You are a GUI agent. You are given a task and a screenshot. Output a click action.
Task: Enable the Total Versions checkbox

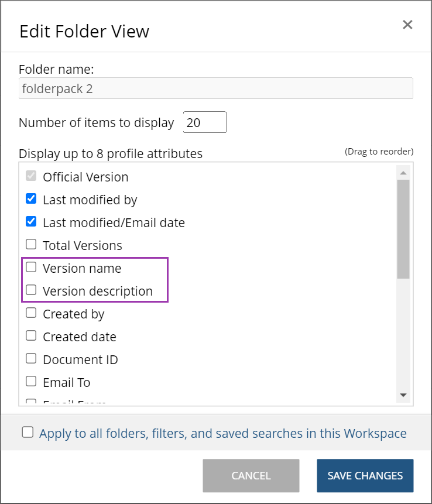coord(32,245)
